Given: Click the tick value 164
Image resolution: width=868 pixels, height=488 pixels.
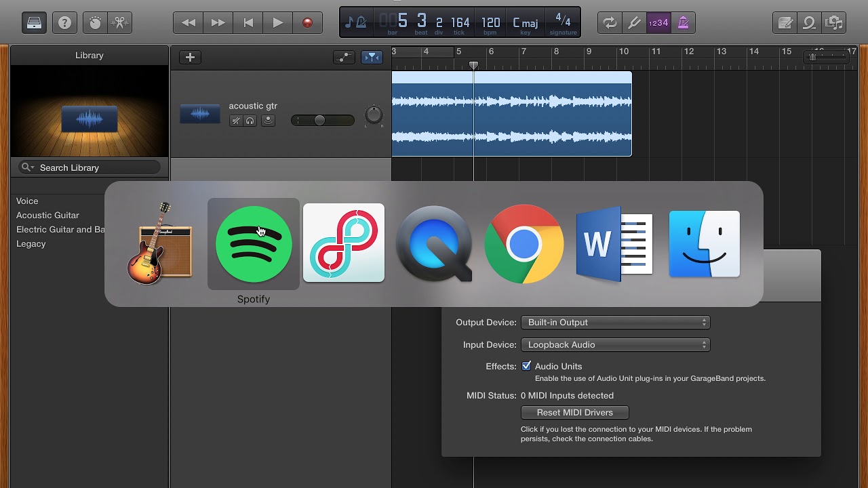Looking at the screenshot, I should click(460, 23).
